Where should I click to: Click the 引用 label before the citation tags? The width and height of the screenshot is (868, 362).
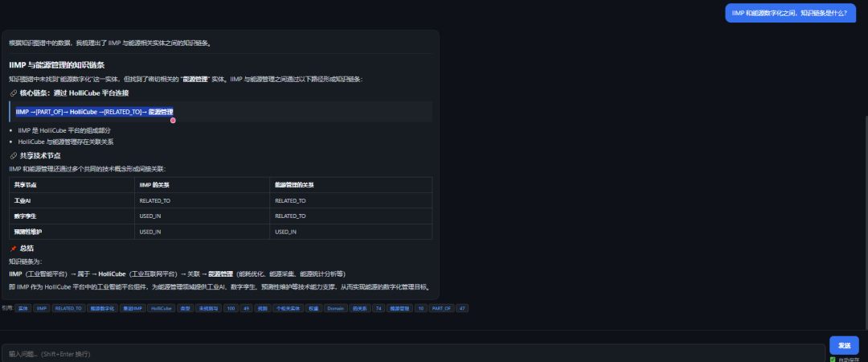[x=7, y=308]
